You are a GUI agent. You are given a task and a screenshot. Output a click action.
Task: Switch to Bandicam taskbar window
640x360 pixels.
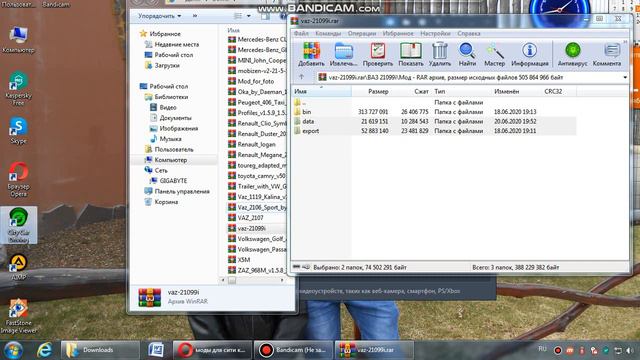pos(293,350)
